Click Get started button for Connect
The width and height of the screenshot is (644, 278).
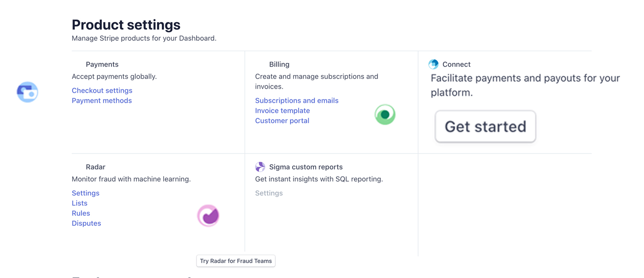[x=485, y=127]
